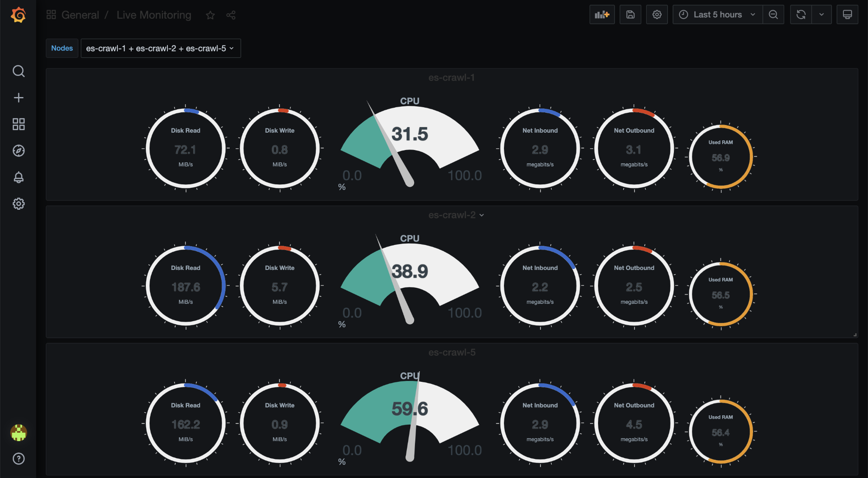Image resolution: width=868 pixels, height=478 pixels.
Task: Open the Explore compass icon
Action: 18,150
